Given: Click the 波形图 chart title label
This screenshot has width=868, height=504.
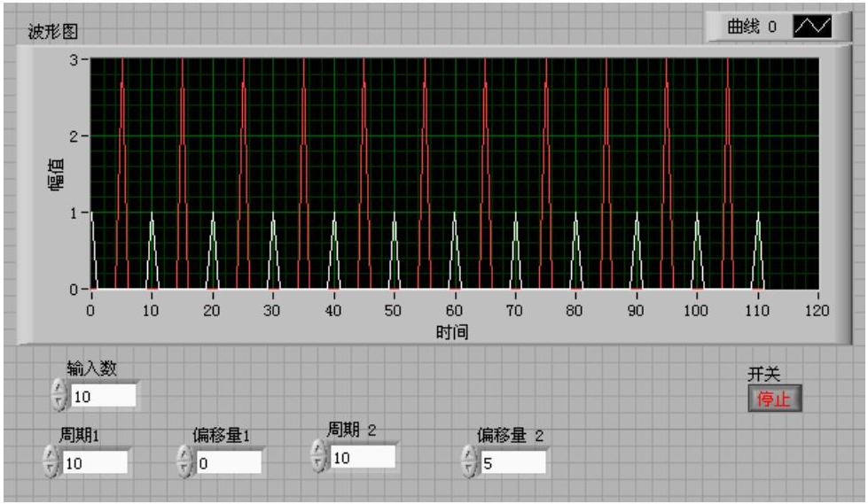Looking at the screenshot, I should click(x=52, y=32).
